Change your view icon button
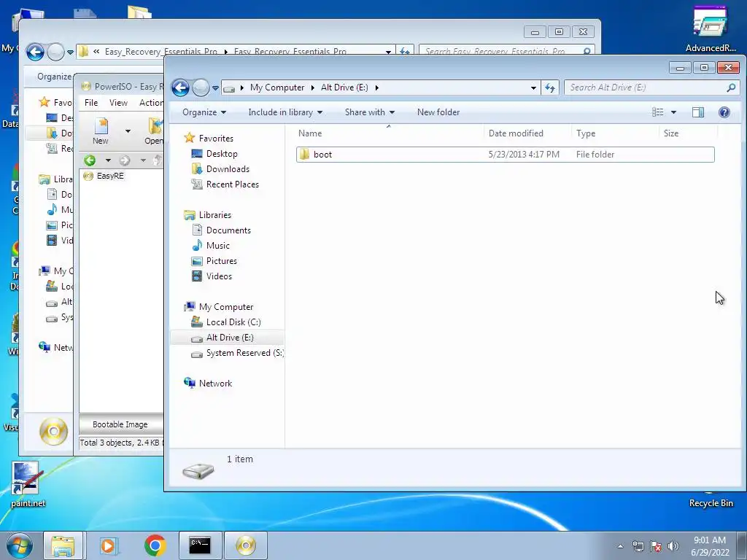Viewport: 747px width, 560px height. pos(658,112)
